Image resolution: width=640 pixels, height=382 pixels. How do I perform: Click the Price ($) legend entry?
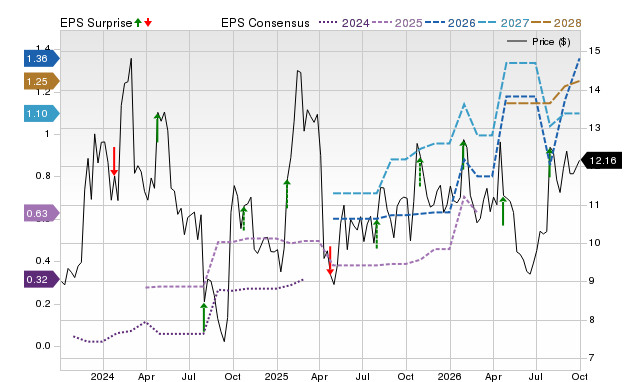(539, 42)
